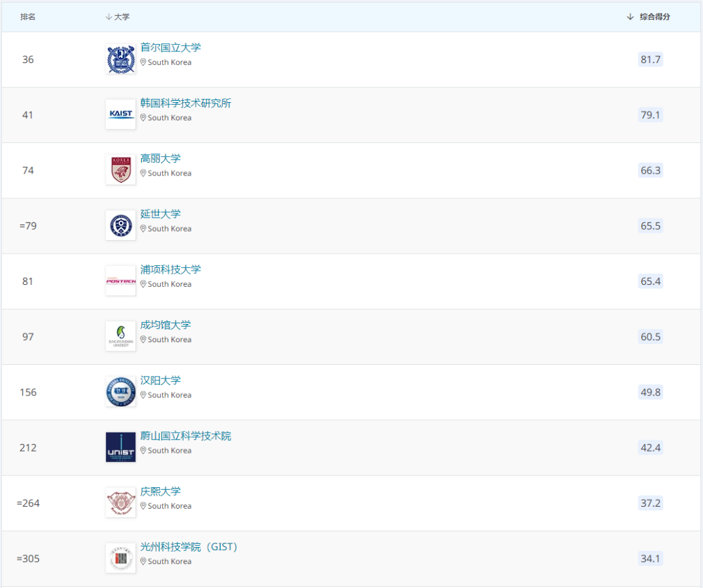Click rank =79

tap(28, 226)
